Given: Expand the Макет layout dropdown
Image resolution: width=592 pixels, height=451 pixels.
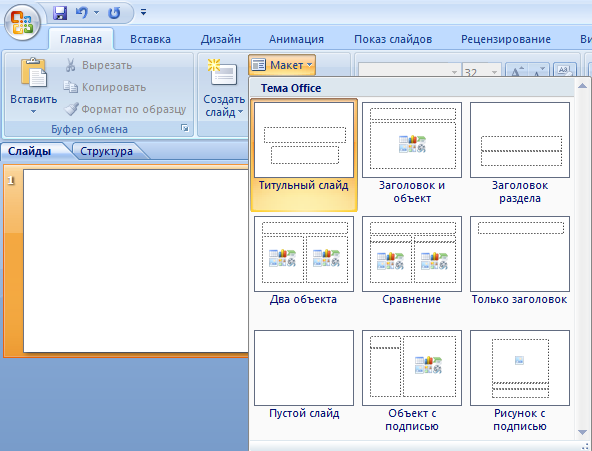Looking at the screenshot, I should (x=282, y=65).
